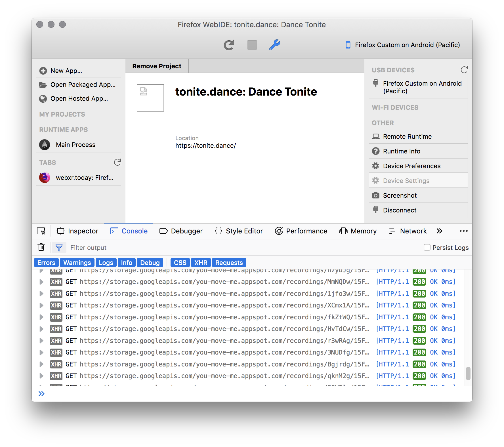The image size is (504, 447).
Task: Click the app icon placeholder thumbnail
Action: 150,98
